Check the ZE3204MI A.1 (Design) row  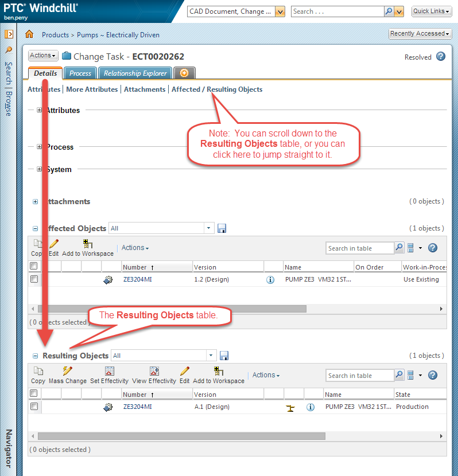coord(34,406)
